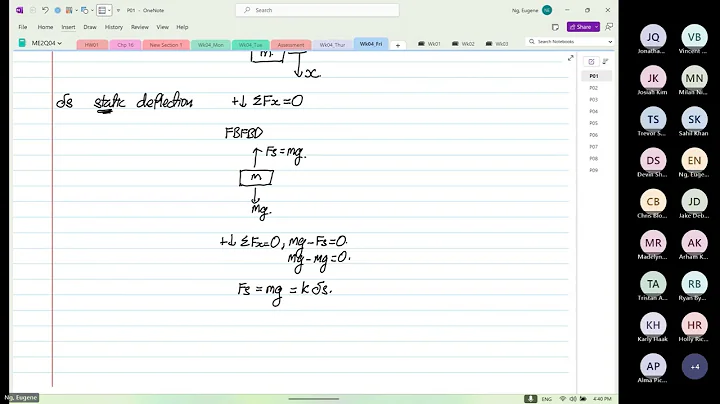Open the shapes dropdown arrow

pos(92,11)
